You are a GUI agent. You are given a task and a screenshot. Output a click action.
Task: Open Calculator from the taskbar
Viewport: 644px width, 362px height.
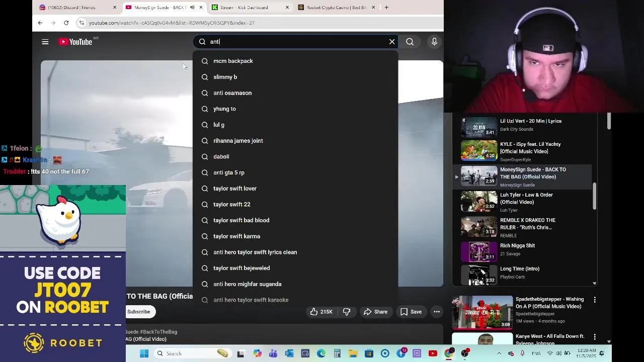(337, 353)
